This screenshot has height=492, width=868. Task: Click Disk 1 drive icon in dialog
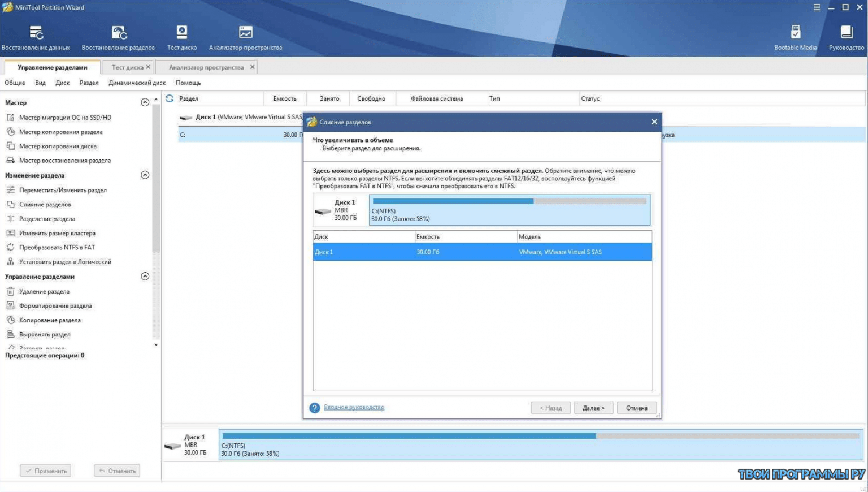coord(323,212)
